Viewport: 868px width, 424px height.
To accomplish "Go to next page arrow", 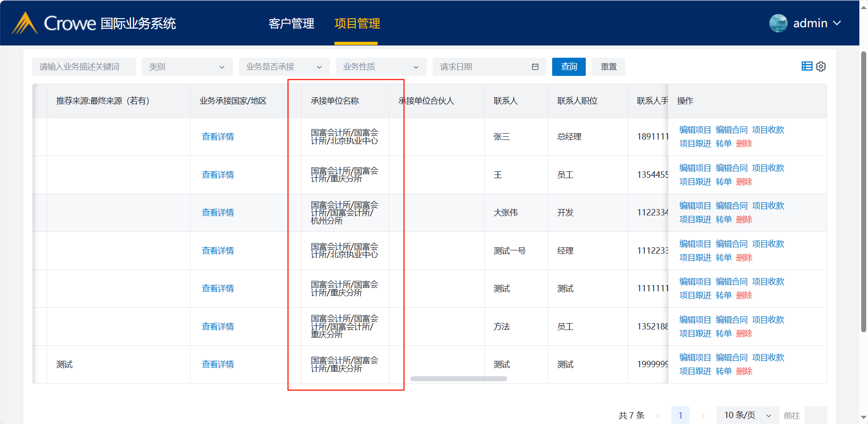I will [x=703, y=415].
